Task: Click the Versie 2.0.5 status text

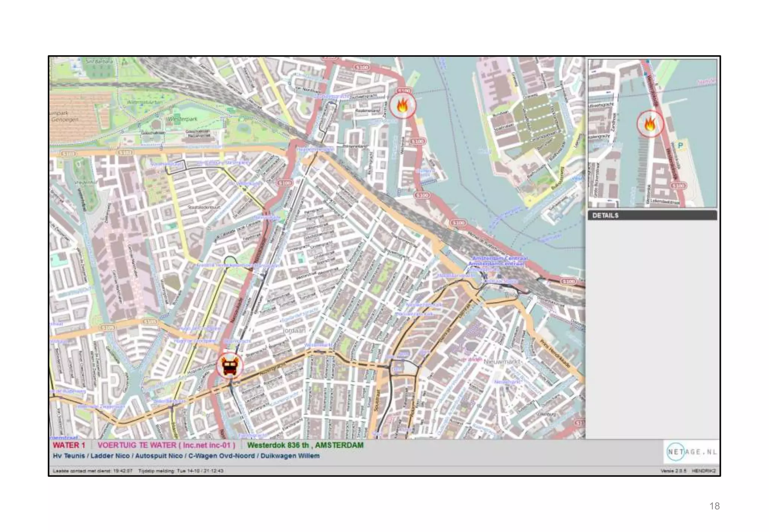Action: coord(673,471)
